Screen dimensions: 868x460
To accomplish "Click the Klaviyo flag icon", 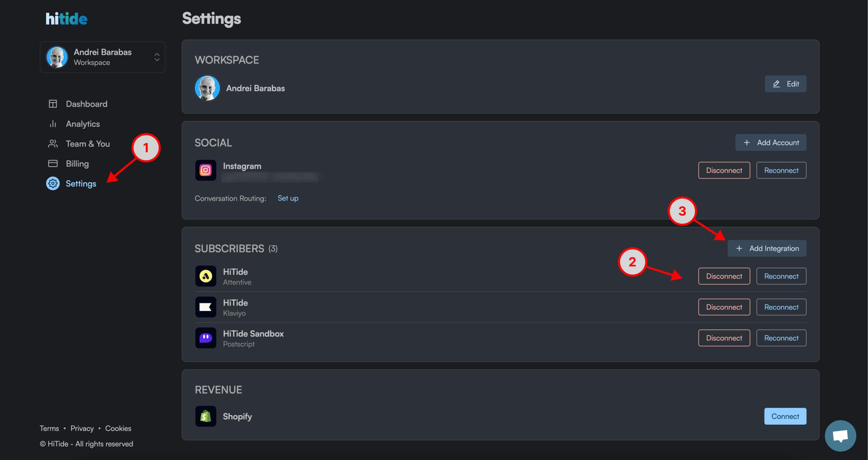I will pyautogui.click(x=206, y=307).
